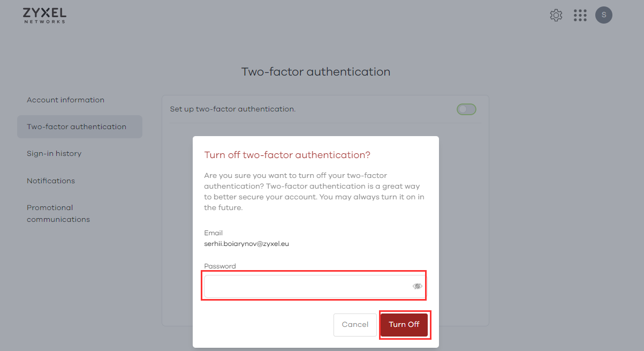
Task: Go to Sign-in history
Action: pyautogui.click(x=54, y=154)
